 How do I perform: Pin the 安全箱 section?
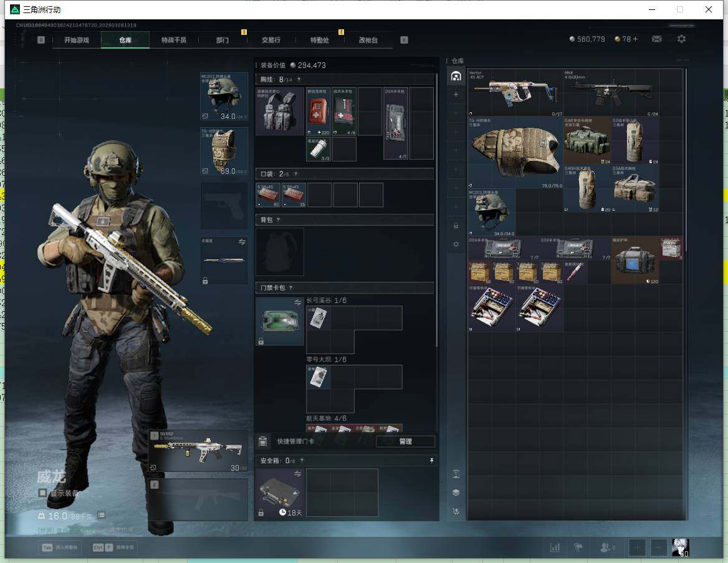click(431, 460)
